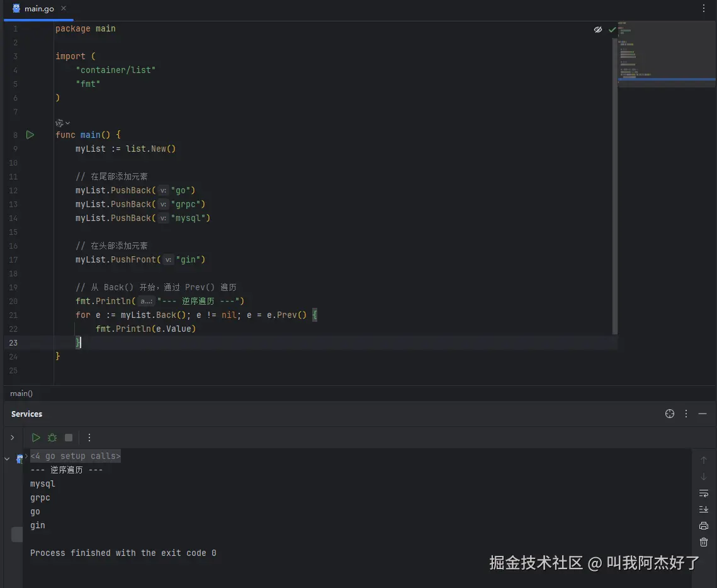
Task: Click main() in the breadcrumb bar
Action: (21, 393)
